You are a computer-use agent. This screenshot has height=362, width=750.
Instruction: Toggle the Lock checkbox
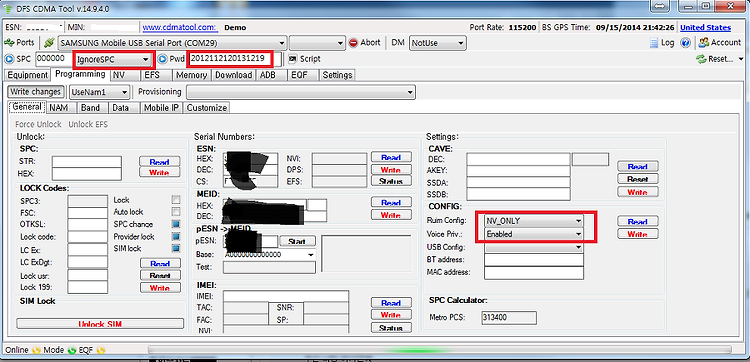[176, 200]
